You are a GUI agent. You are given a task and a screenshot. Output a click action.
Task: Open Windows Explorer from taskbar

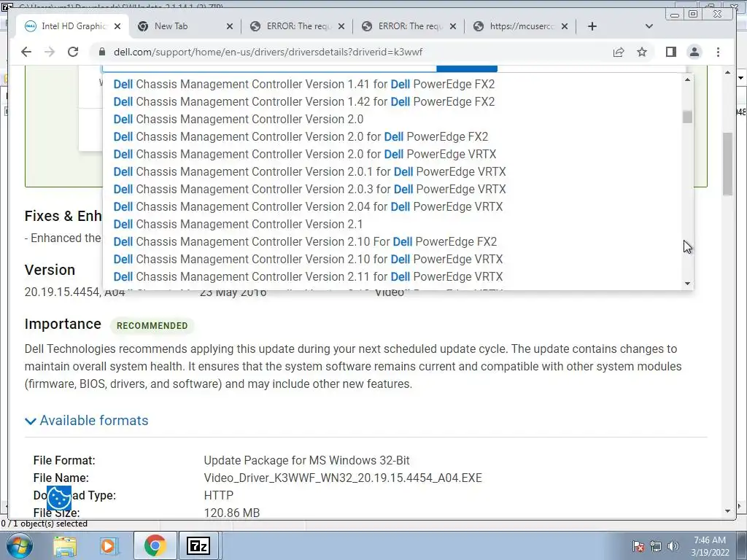click(x=65, y=545)
